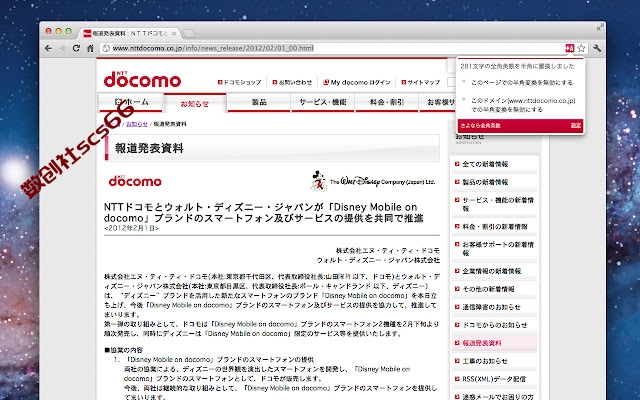This screenshot has height=400, width=640.
Task: Open 通信障害のお知らせ in the sidebar
Action: tap(491, 307)
